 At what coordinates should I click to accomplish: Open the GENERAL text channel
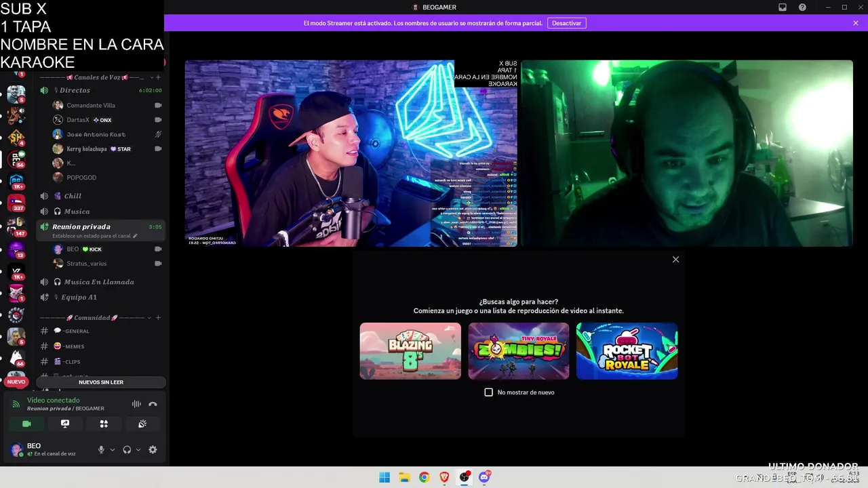(100, 331)
